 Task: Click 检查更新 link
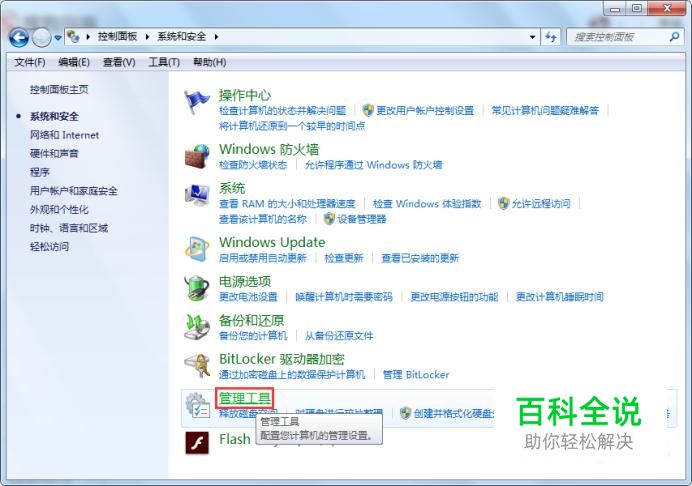pos(343,258)
